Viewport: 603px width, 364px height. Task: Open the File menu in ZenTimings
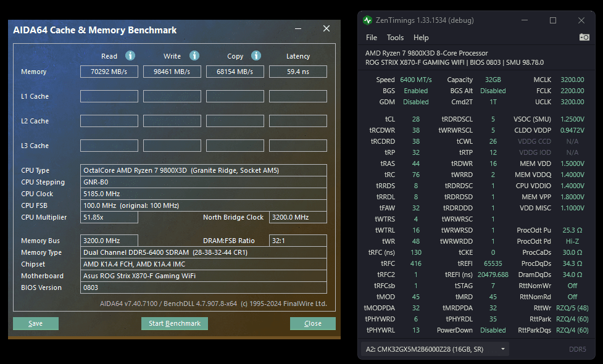[372, 38]
